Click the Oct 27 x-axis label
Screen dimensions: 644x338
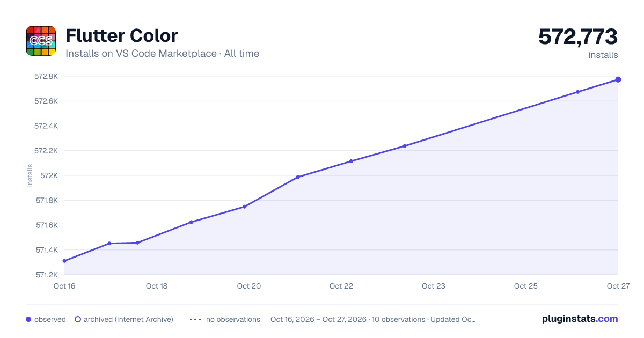coord(618,286)
